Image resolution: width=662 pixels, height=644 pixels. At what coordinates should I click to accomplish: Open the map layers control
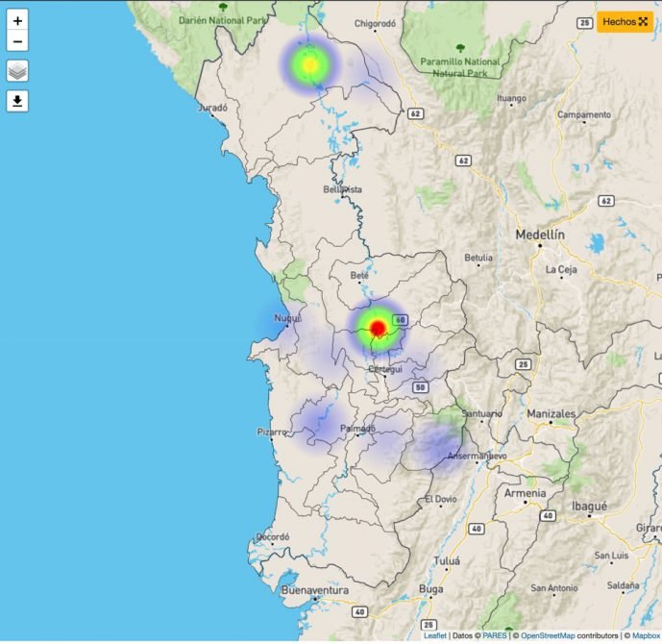tap(17, 71)
